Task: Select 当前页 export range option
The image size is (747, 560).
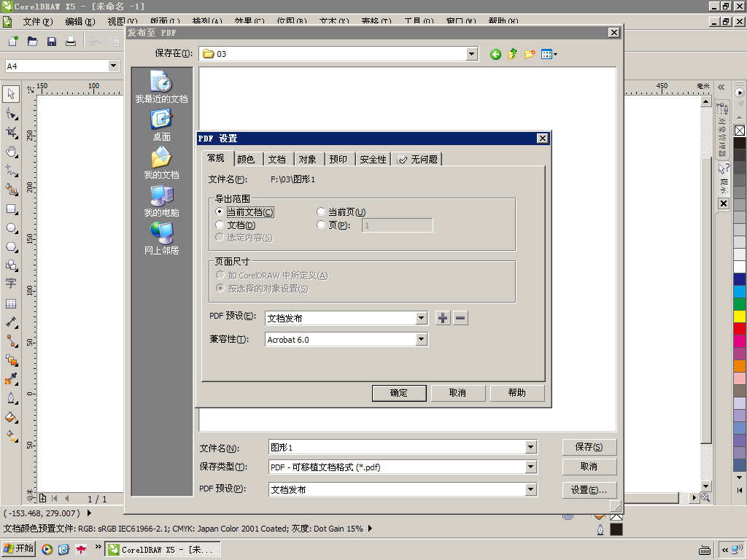Action: pos(341,212)
